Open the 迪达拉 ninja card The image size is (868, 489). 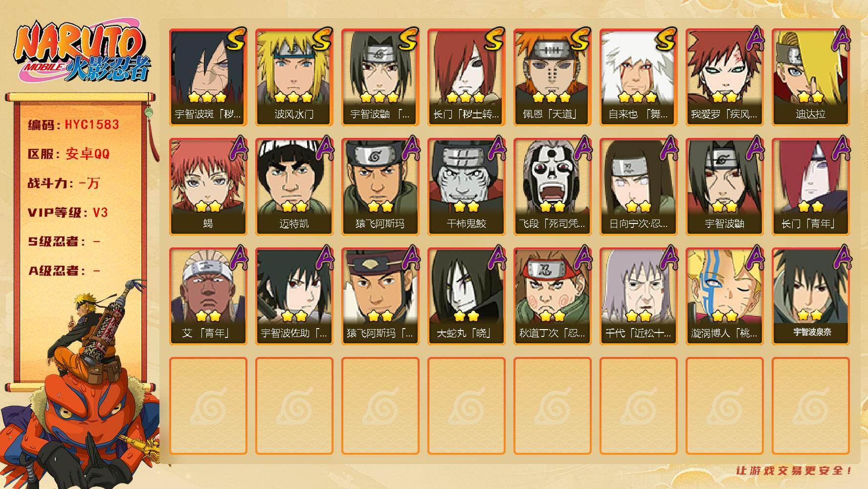pyautogui.click(x=810, y=77)
